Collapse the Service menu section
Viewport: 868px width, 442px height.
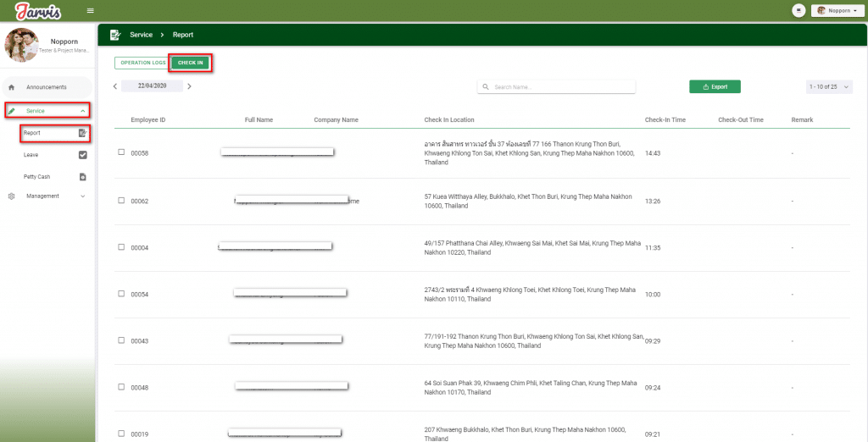pyautogui.click(x=82, y=111)
